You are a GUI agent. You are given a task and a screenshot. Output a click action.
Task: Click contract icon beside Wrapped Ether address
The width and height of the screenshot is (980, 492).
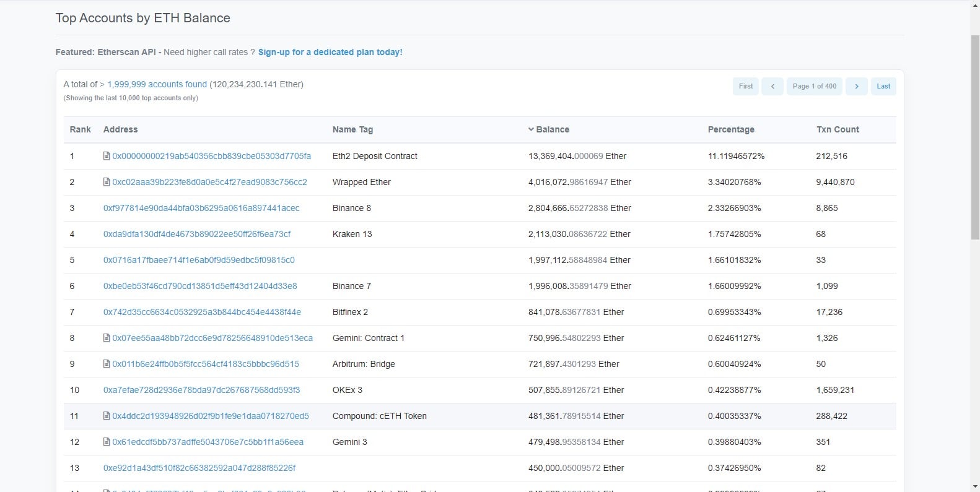coord(107,182)
